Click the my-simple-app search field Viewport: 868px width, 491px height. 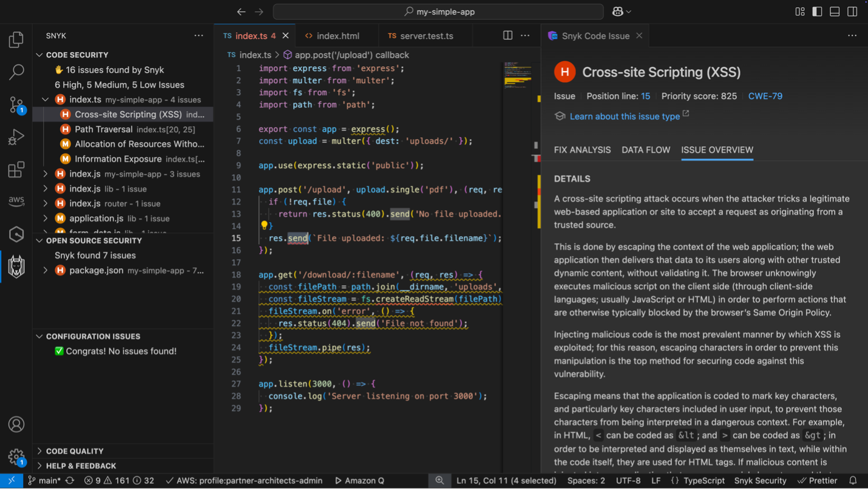(x=438, y=11)
